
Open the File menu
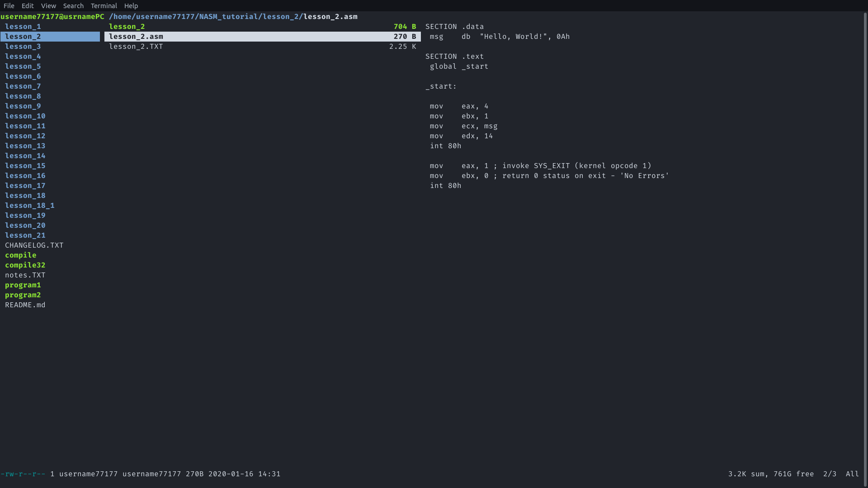point(9,6)
